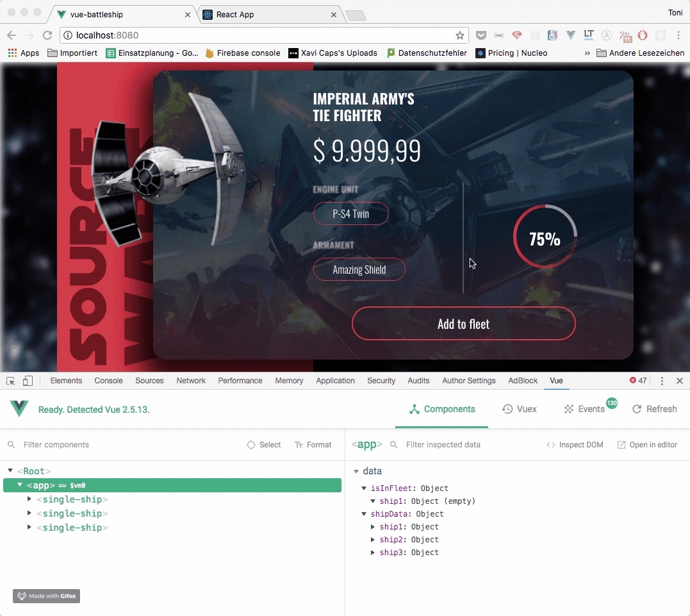Switch to the Console DevTools tab
The width and height of the screenshot is (690, 616).
click(108, 381)
